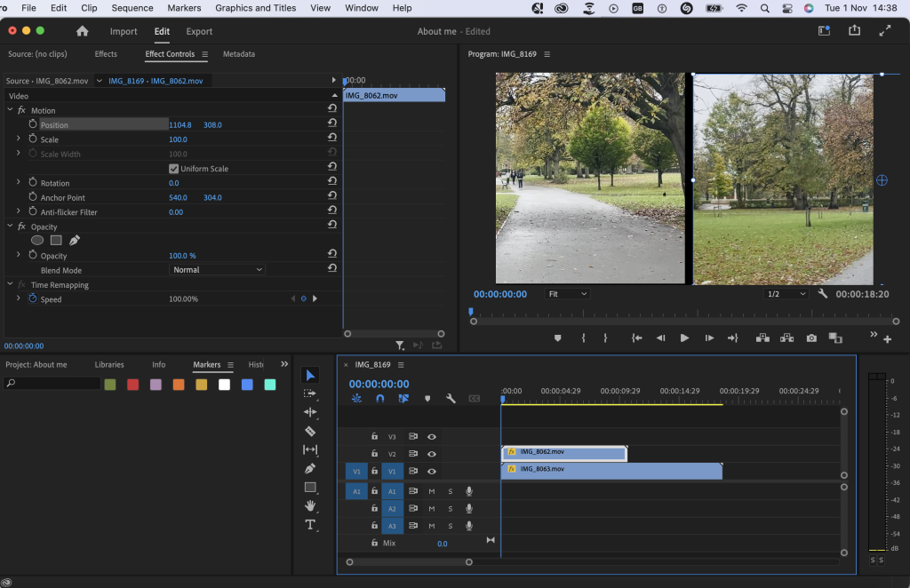Viewport: 910px width, 588px height.
Task: Expand the Scale property
Action: [x=18, y=139]
